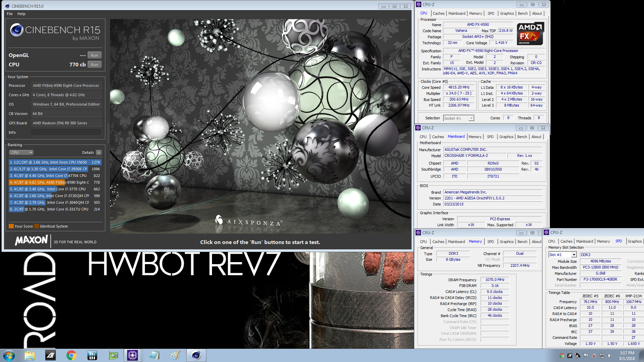This screenshot has width=644, height=362.
Task: Open Caches tab in CPU-Z processor window
Action: (x=438, y=13)
